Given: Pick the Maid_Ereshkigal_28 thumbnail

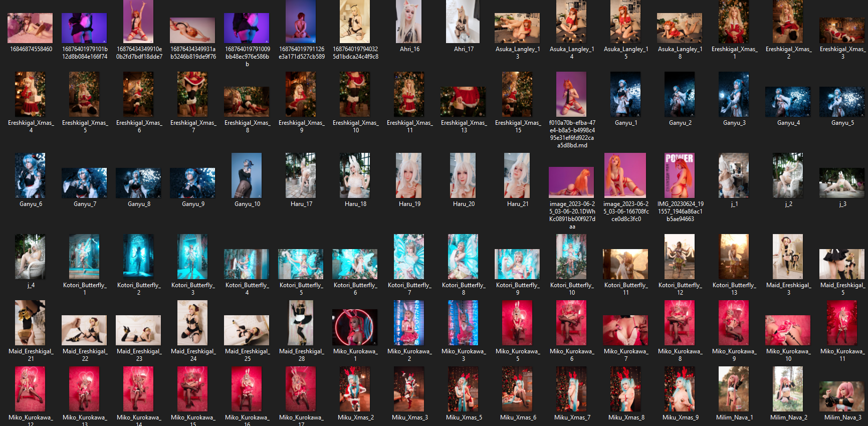Looking at the screenshot, I should coord(301,323).
